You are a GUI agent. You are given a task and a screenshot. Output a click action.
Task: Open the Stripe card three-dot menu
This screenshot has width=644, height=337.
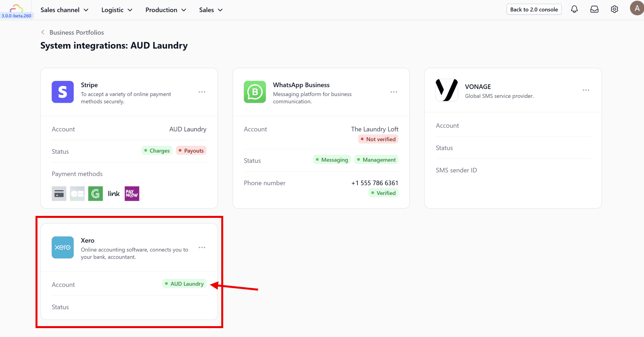(202, 92)
